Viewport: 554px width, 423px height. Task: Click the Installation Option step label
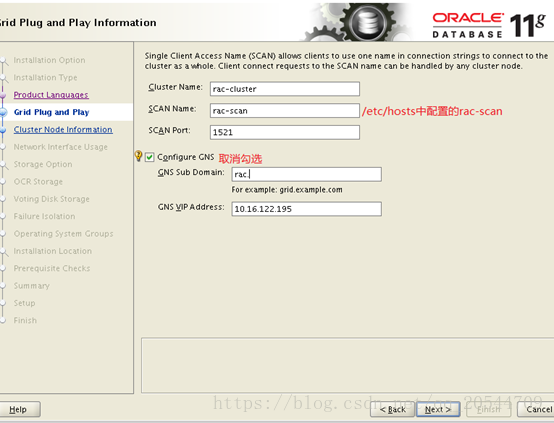(49, 60)
